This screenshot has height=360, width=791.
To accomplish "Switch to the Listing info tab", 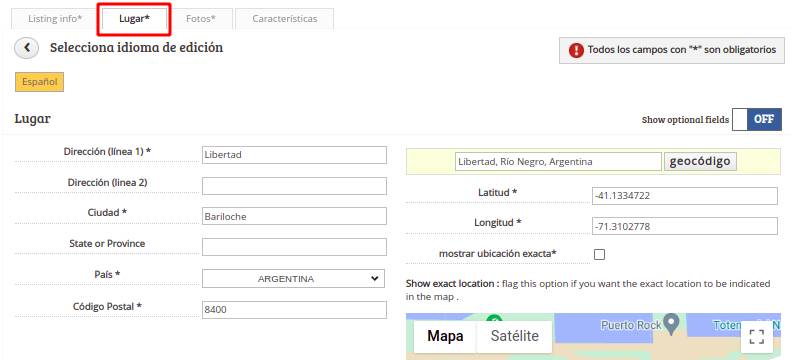I will coord(55,19).
